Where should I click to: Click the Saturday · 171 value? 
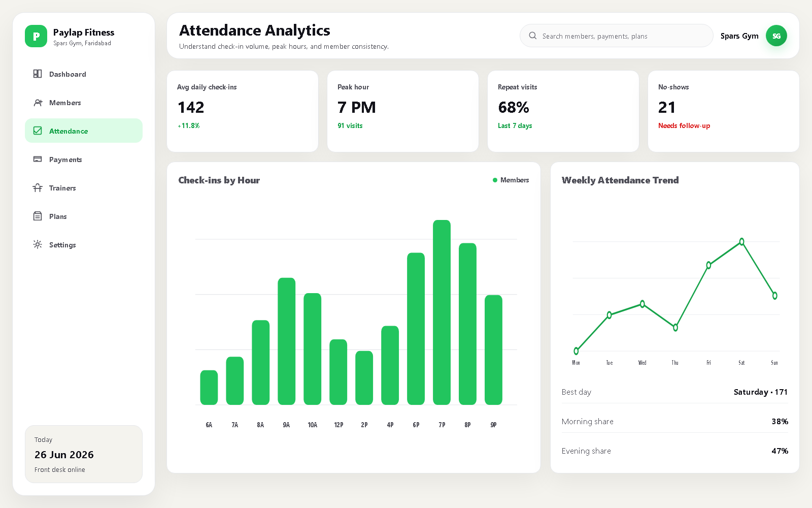[x=761, y=392]
